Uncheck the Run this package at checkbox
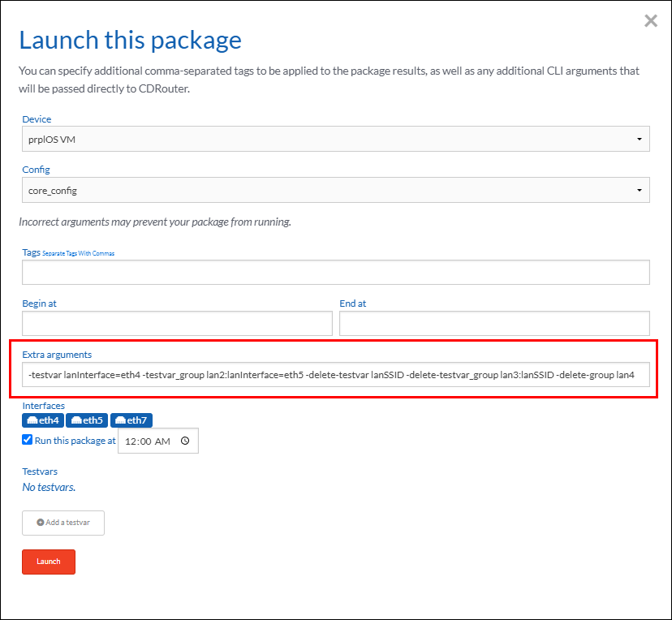Viewport: 672px width, 620px height. click(27, 440)
